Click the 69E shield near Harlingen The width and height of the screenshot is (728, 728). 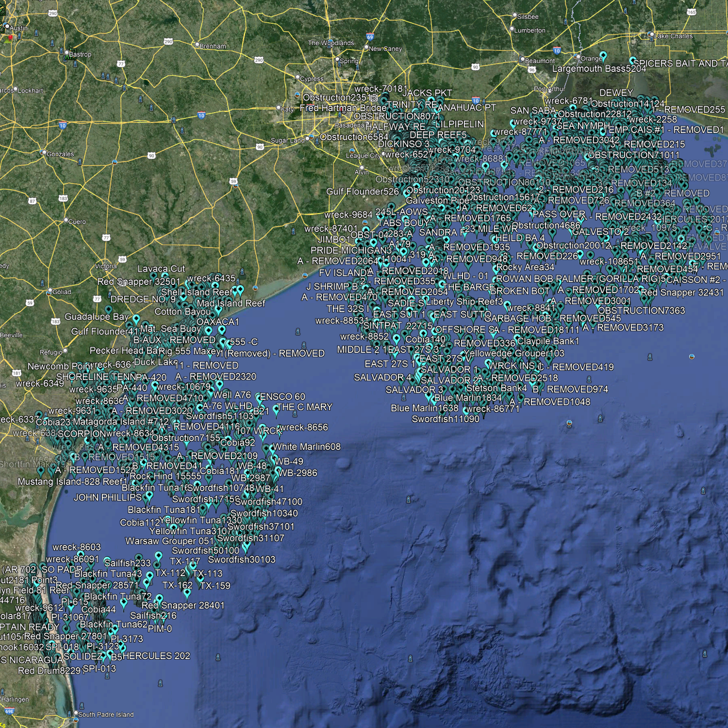point(9,711)
